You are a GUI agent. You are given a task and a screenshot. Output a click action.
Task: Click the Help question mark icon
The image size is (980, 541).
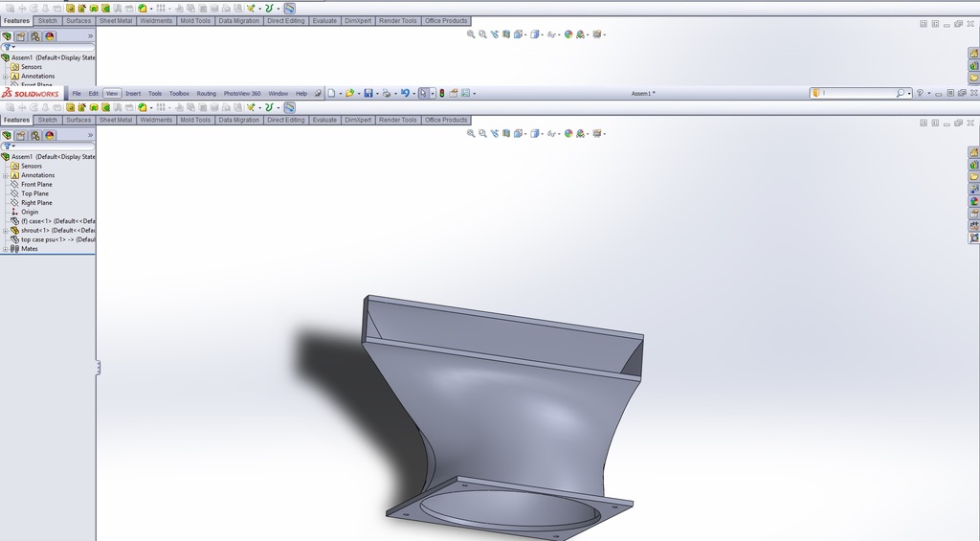pos(920,93)
